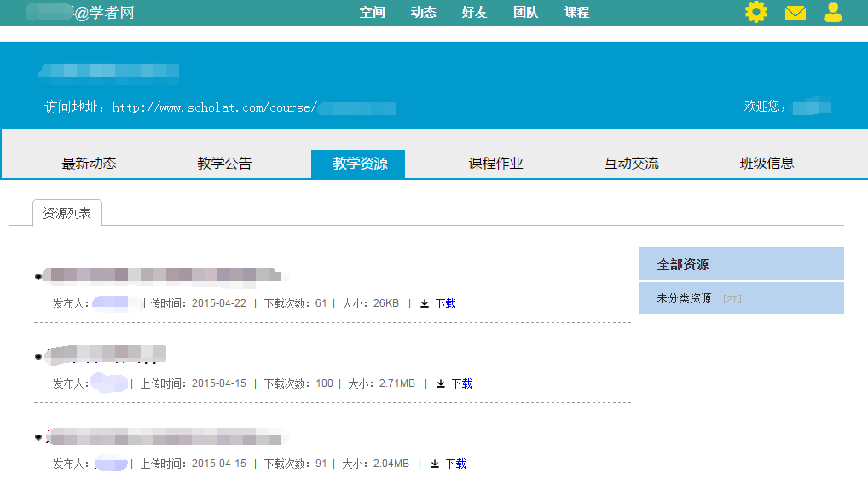The image size is (868, 478).
Task: Click the yellow user profile icon
Action: tap(833, 12)
